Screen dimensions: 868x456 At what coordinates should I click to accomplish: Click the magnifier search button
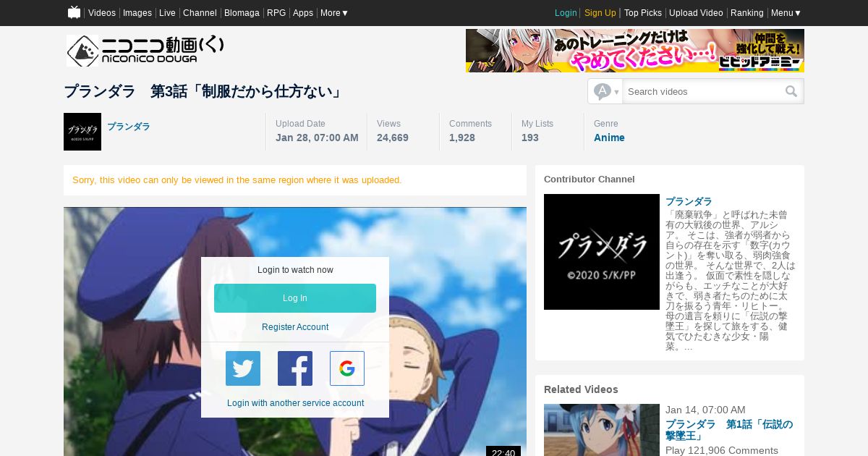[x=791, y=91]
